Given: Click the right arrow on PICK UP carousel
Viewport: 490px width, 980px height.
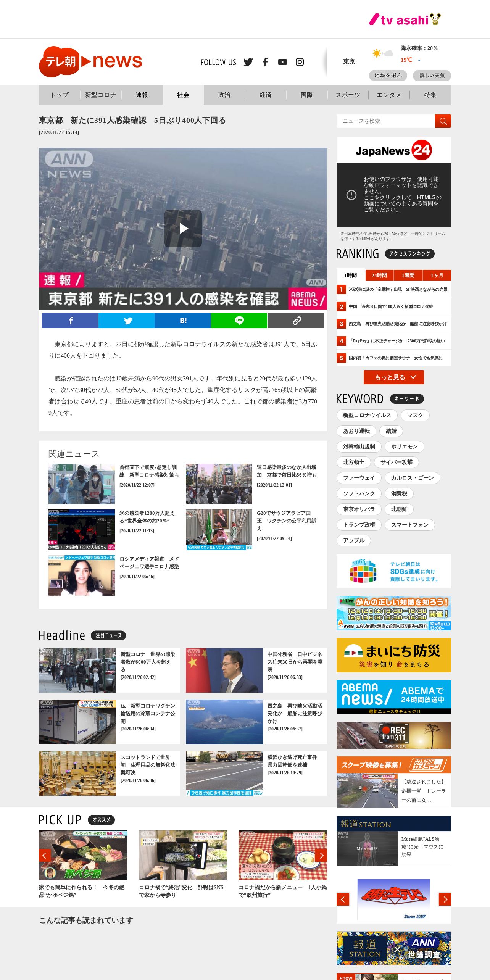Looking at the screenshot, I should pyautogui.click(x=321, y=855).
